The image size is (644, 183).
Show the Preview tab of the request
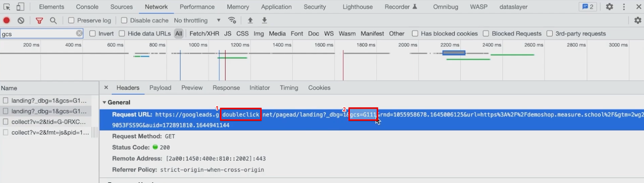[x=192, y=88]
